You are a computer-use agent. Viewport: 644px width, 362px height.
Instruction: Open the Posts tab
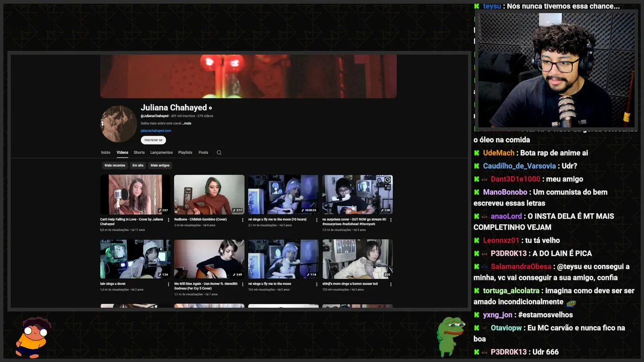[203, 152]
